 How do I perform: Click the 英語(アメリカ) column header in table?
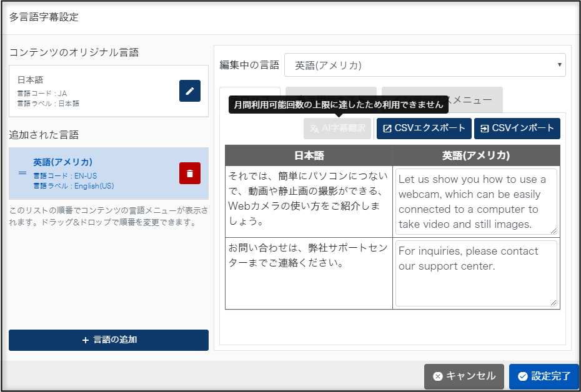click(x=476, y=155)
